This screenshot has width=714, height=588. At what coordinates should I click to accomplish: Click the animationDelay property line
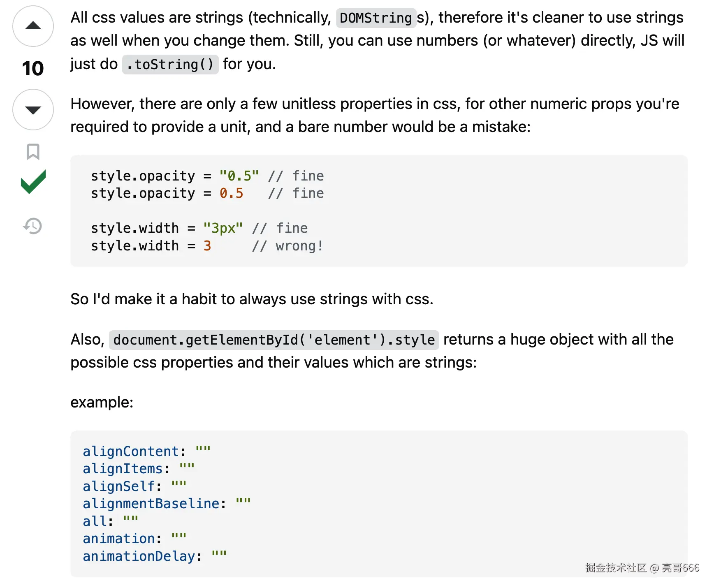click(154, 556)
